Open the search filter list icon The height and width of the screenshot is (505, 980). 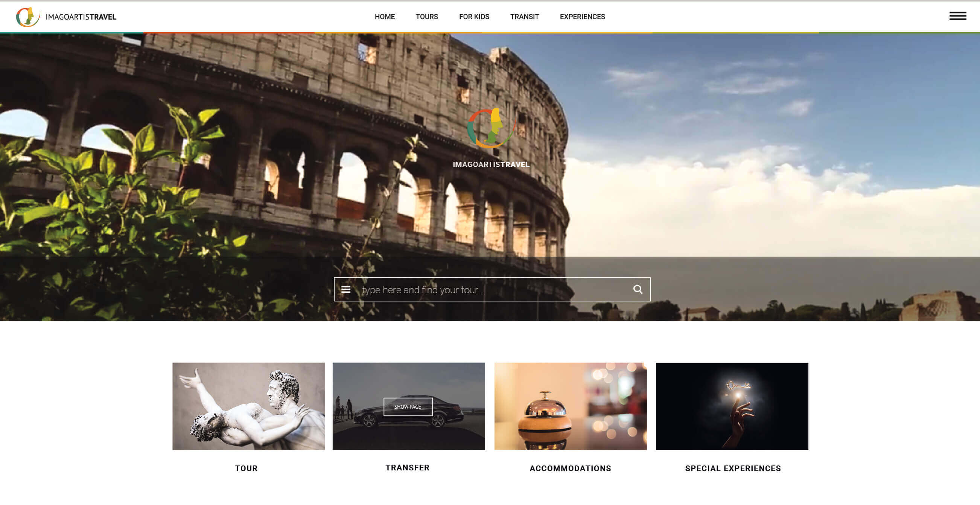tap(345, 289)
